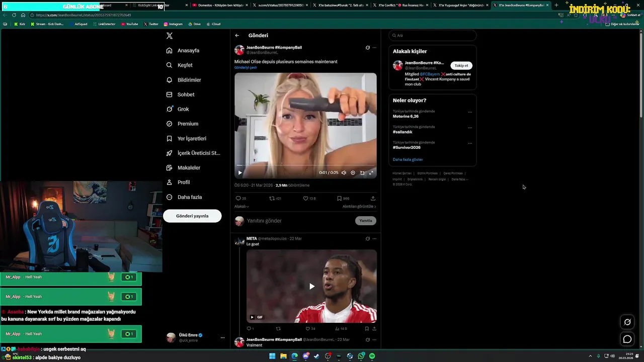Open Profil in the sidebar
644x362 pixels.
[x=178, y=182]
